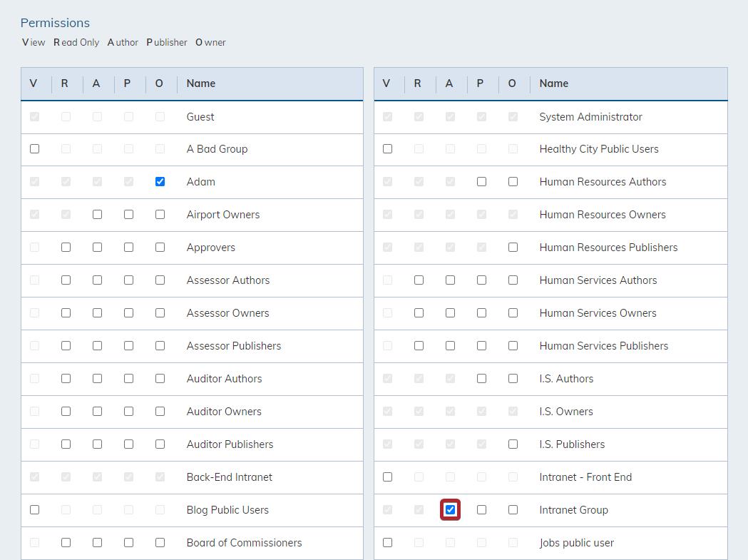This screenshot has height=560, width=748.
Task: Enable Owner permission for Airport Owners
Action: pos(160,215)
